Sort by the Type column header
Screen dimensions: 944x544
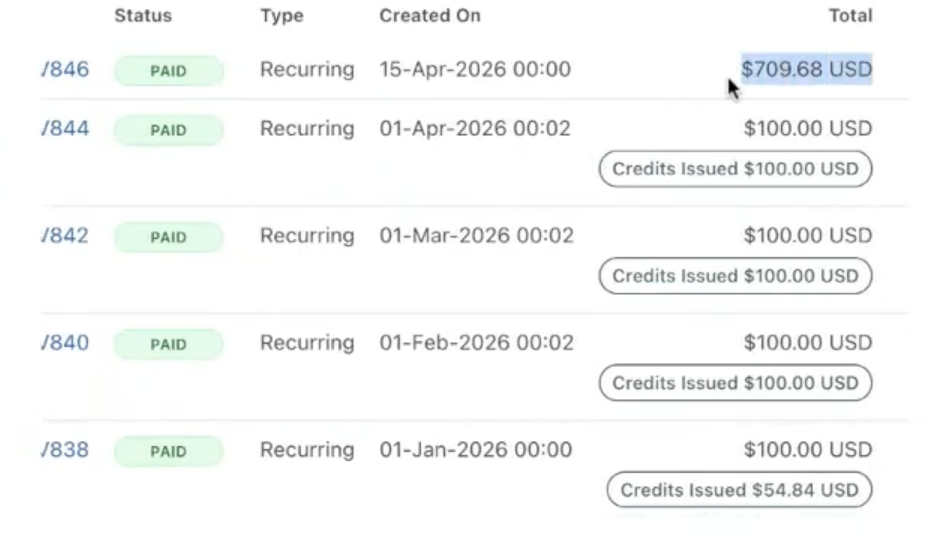pos(282,16)
